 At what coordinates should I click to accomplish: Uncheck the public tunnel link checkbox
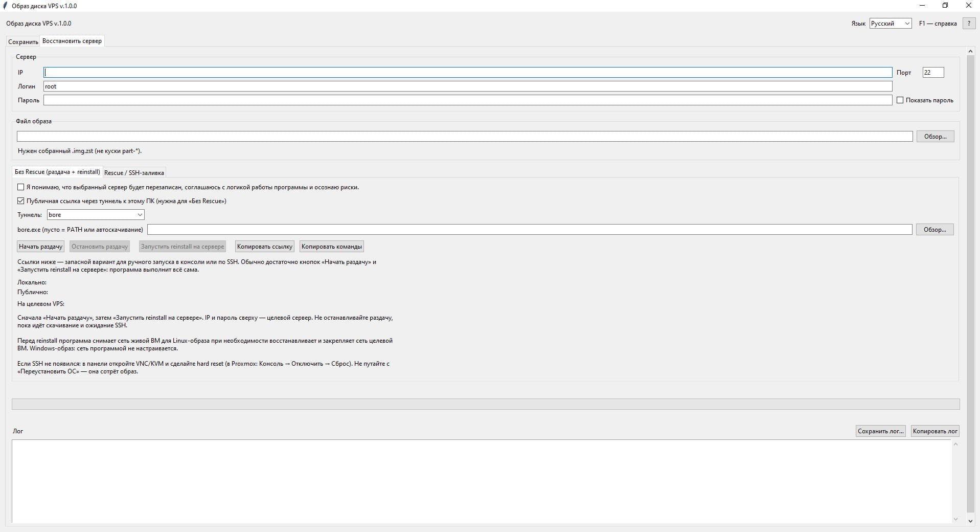click(21, 201)
